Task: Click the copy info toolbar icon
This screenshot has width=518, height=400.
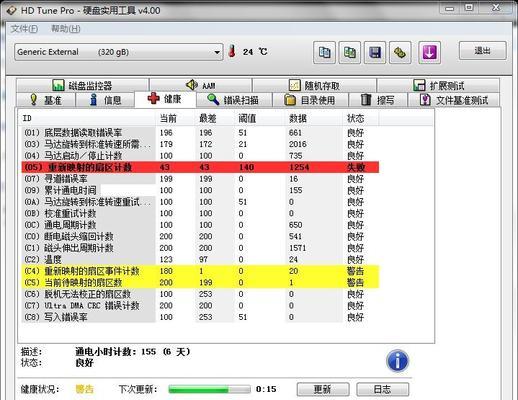Action: (x=324, y=52)
